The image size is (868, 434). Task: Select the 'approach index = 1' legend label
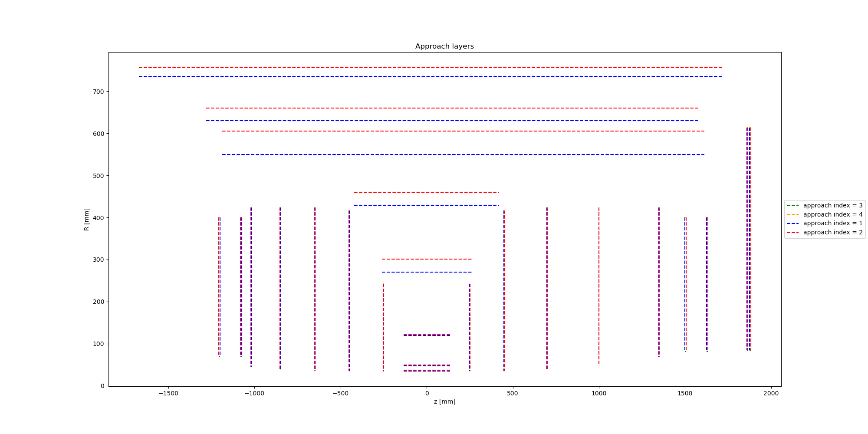point(832,224)
